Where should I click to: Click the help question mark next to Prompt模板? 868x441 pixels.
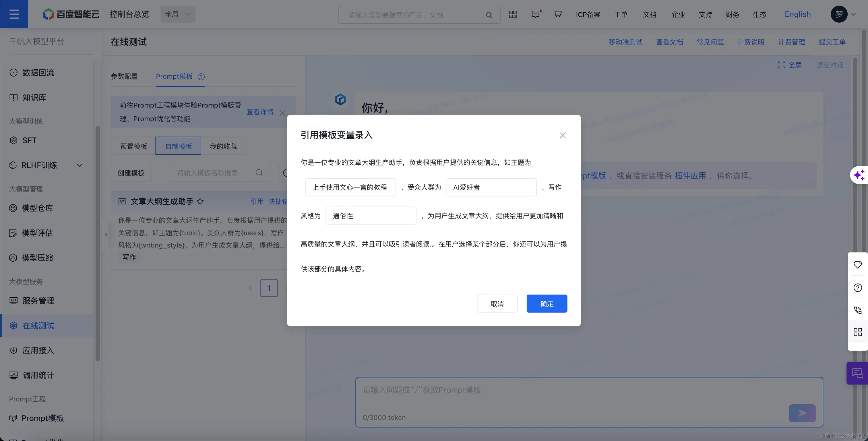(201, 77)
